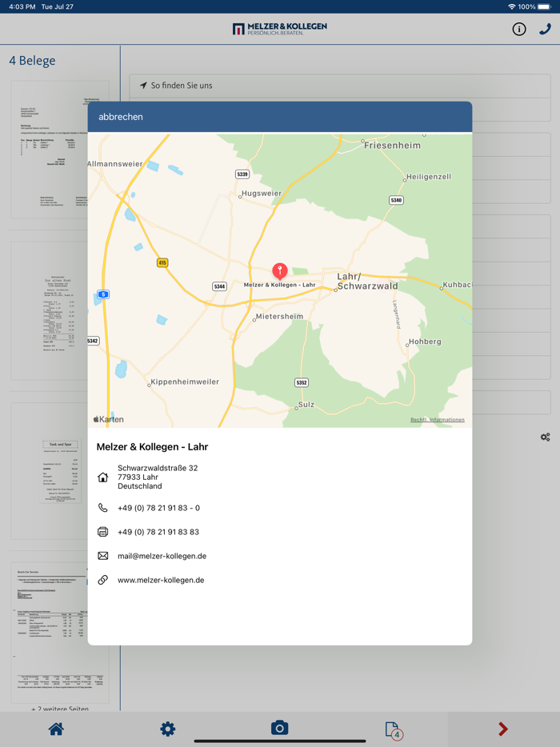Tap the Wi-Fi icon in status bar

pyautogui.click(x=512, y=6)
